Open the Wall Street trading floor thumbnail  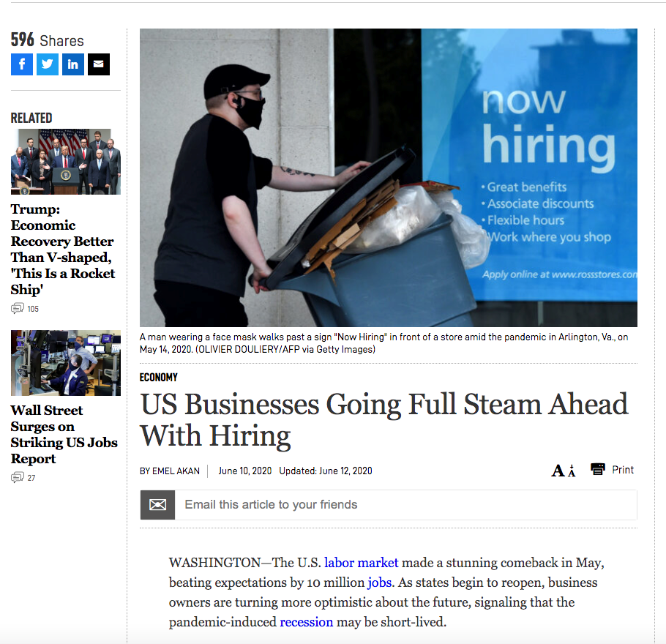tap(65, 363)
